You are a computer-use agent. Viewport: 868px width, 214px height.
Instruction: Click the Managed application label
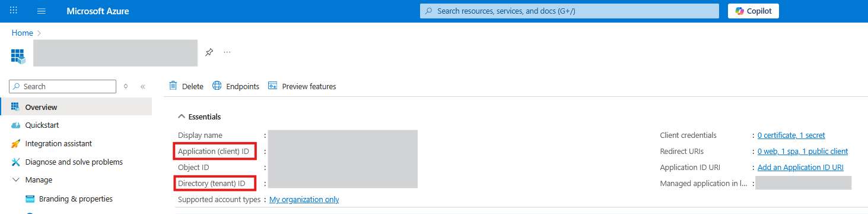pos(704,184)
